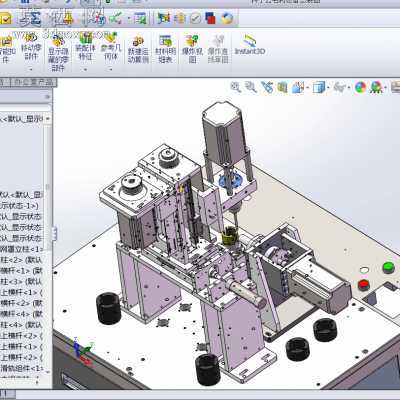Screen dimensions: 400x400
Task: Open Assembly Features (装配体特征) tool
Action: [85, 47]
